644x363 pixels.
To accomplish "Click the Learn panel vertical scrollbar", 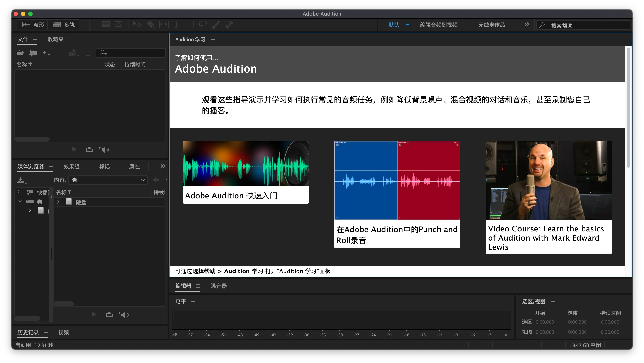I will tap(628, 107).
